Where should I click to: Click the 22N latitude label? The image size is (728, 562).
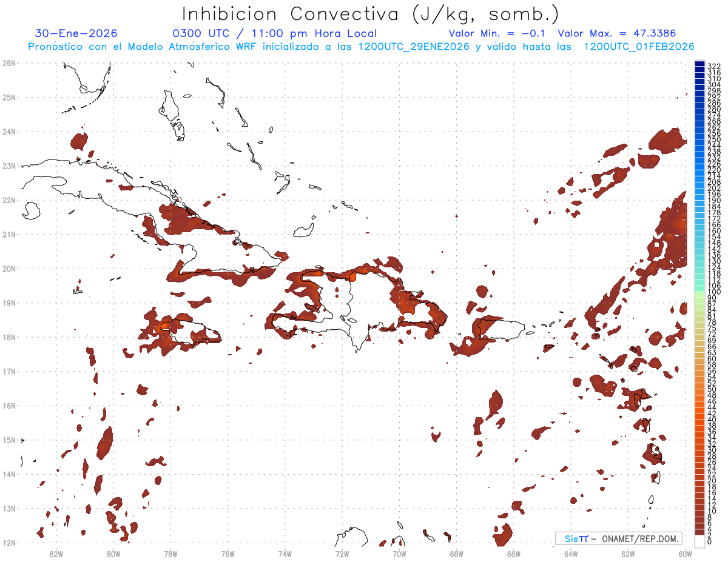point(9,200)
